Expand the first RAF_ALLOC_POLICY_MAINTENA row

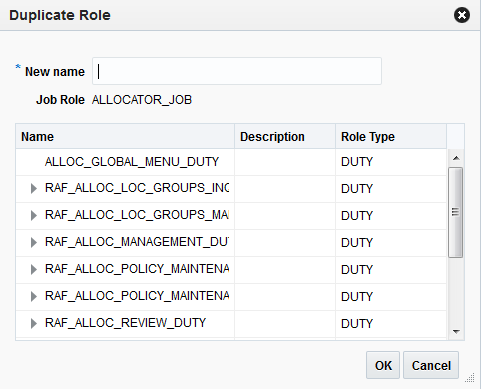33,269
